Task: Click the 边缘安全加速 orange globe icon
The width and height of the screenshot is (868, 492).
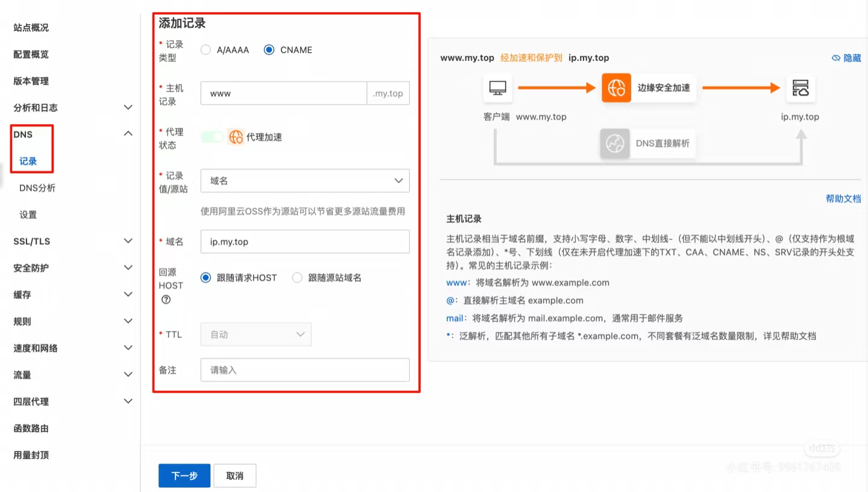Action: pyautogui.click(x=616, y=88)
